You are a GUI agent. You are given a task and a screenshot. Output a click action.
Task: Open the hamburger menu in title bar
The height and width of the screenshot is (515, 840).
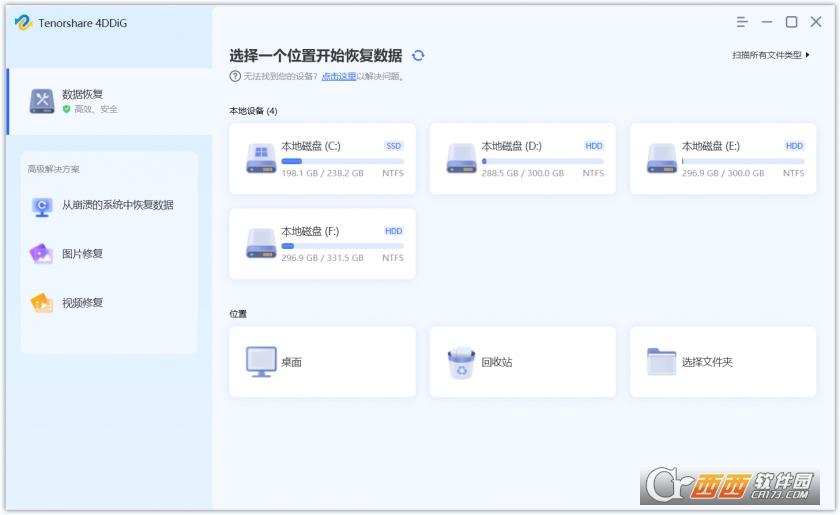tap(742, 22)
